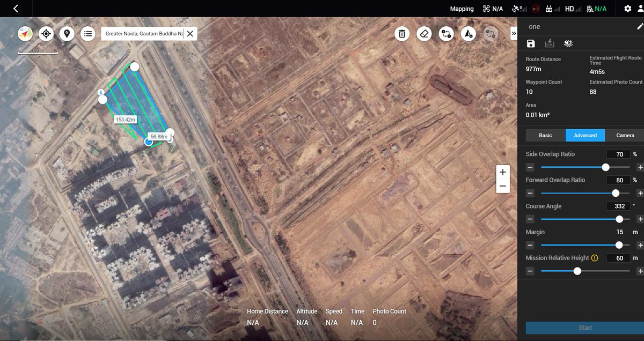Open the map list menu icon

(x=88, y=34)
